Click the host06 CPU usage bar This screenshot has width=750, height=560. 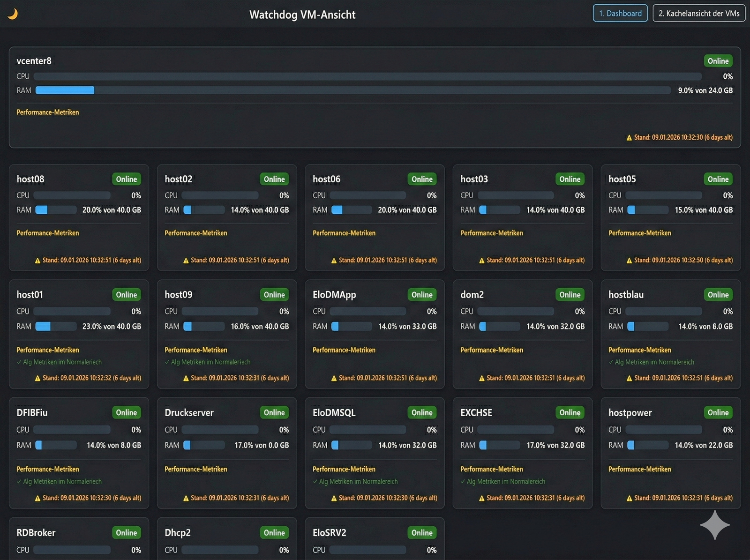[368, 195]
